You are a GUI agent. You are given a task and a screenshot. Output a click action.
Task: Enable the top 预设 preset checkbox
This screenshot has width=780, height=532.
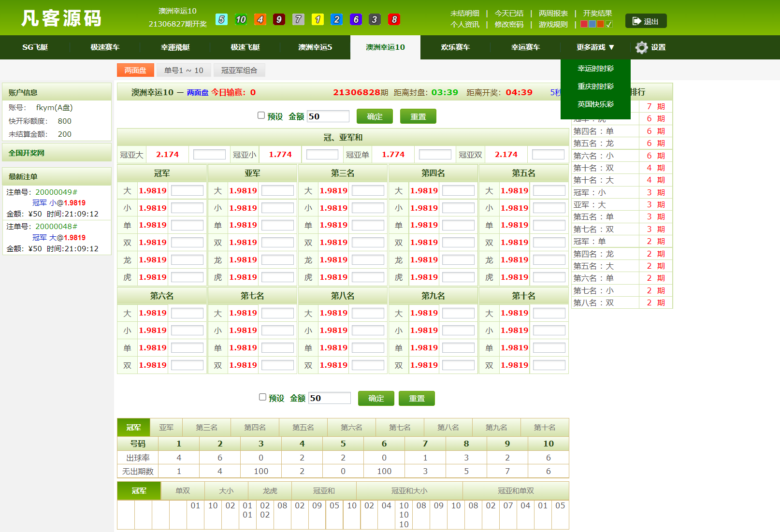pyautogui.click(x=261, y=115)
